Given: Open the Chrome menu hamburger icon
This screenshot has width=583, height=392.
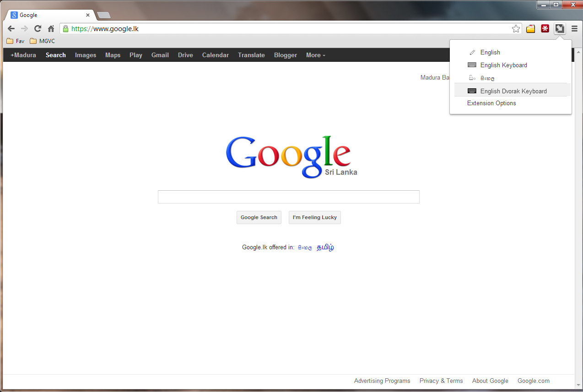Looking at the screenshot, I should click(x=574, y=29).
